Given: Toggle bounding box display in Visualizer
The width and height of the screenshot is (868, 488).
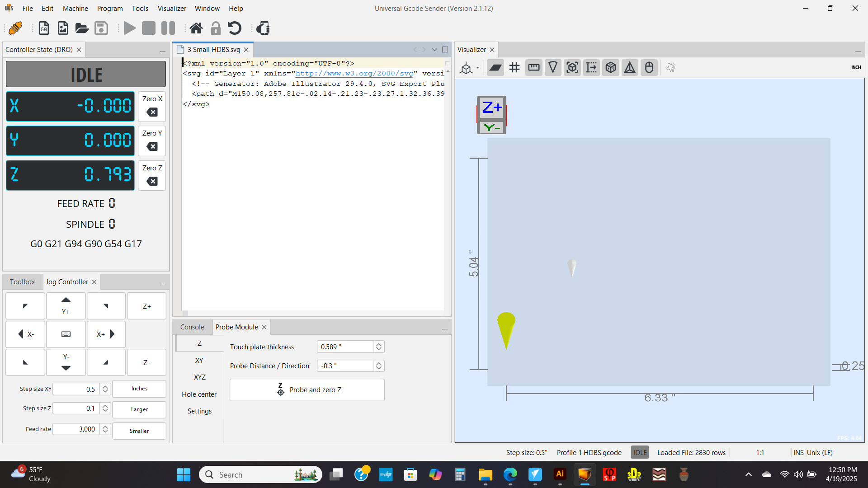Looking at the screenshot, I should [572, 67].
